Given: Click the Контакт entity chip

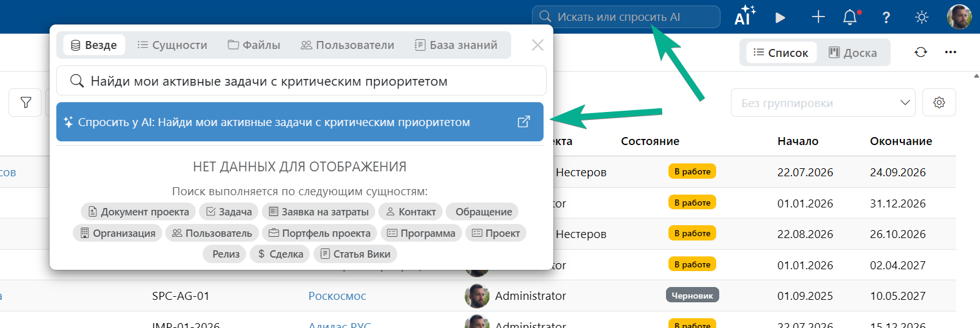Looking at the screenshot, I should [x=411, y=212].
